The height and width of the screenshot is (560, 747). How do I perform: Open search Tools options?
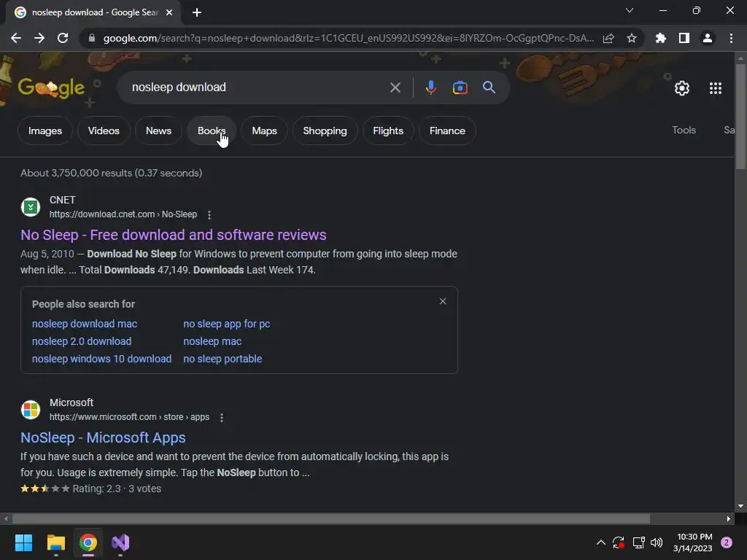pos(684,130)
